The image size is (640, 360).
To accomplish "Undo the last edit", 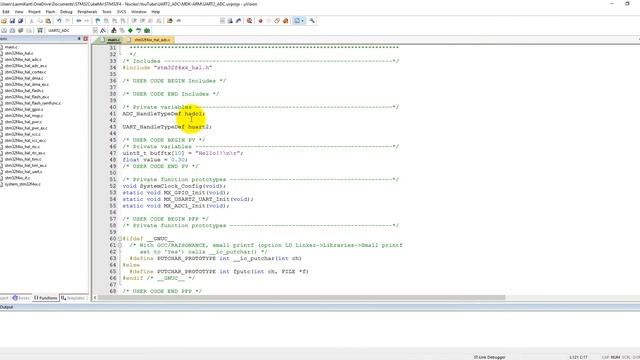I will tap(59, 21).
